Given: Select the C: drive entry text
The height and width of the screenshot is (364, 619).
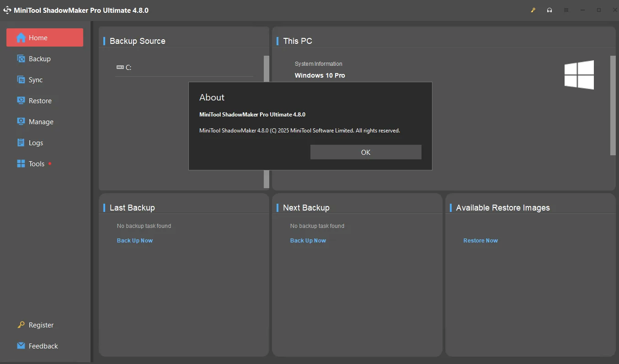Looking at the screenshot, I should [x=129, y=67].
